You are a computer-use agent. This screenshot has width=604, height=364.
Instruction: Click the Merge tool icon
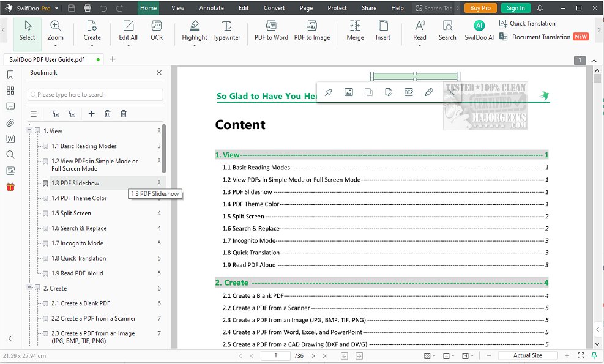pyautogui.click(x=355, y=29)
